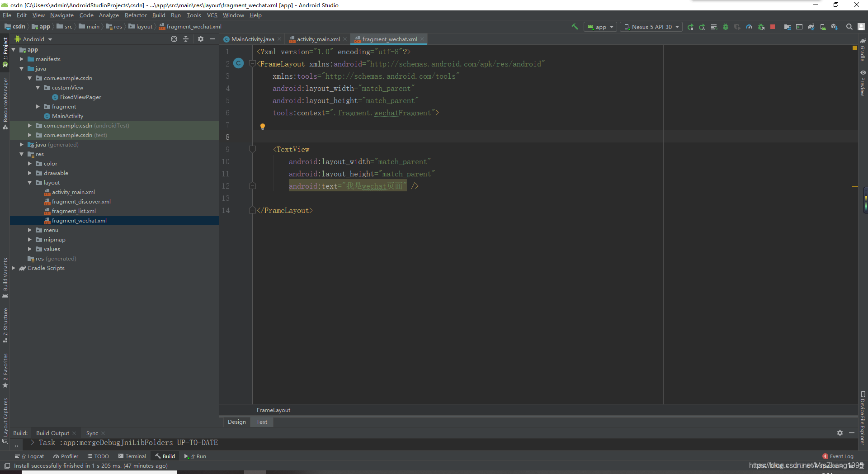Open the VCS menu
This screenshot has height=474, width=868.
point(212,15)
